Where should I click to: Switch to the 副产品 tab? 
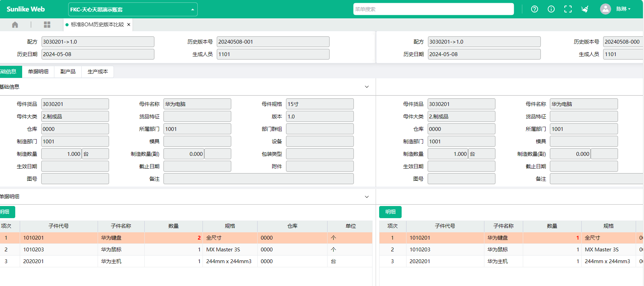(x=68, y=72)
